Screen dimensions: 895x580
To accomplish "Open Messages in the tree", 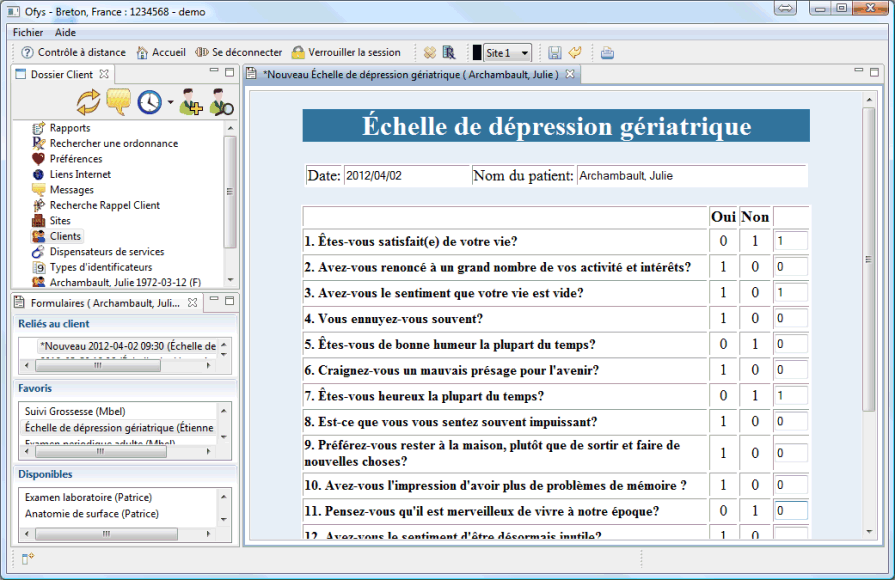I will pyautogui.click(x=71, y=190).
